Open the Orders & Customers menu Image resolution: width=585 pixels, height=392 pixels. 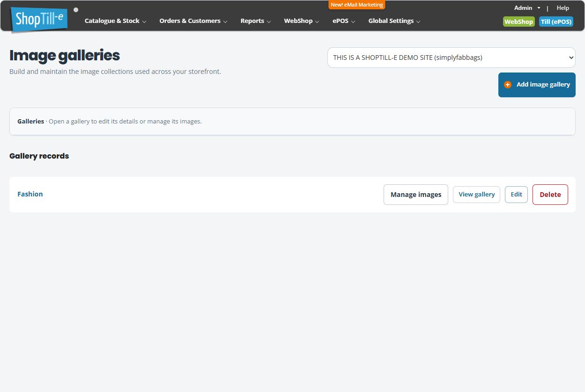point(193,21)
